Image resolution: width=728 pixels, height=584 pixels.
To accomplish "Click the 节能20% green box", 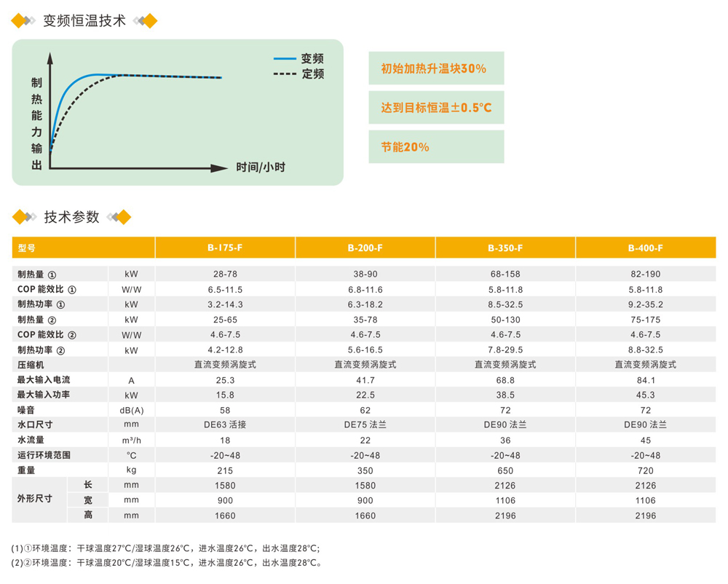I will click(436, 146).
